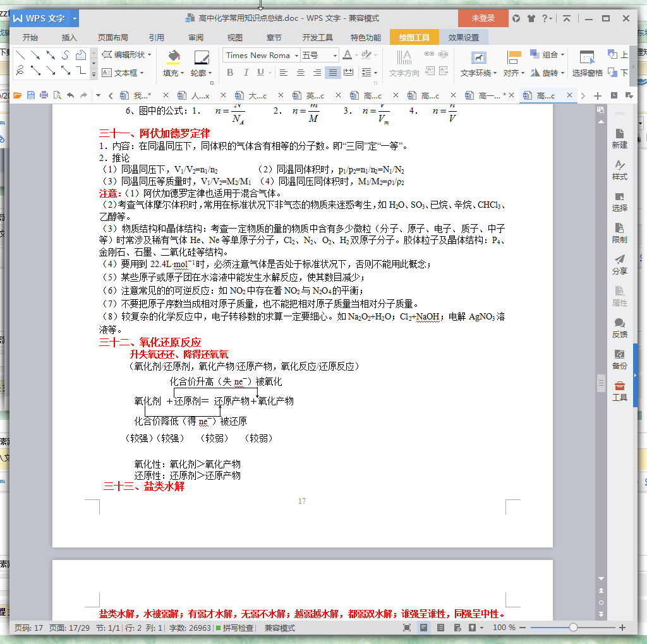Screen dimensions: 647x644
Task: Set distributed text alignment
Action: 349,73
